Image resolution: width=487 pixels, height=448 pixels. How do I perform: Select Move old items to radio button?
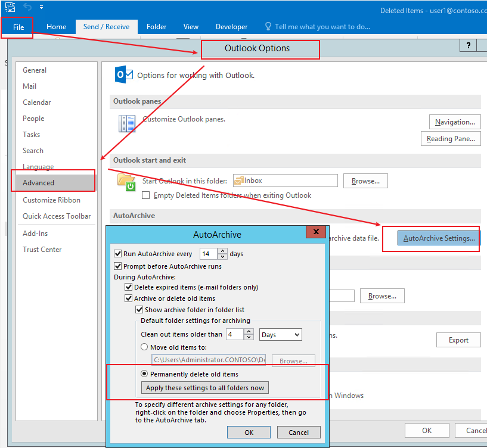[x=144, y=347]
